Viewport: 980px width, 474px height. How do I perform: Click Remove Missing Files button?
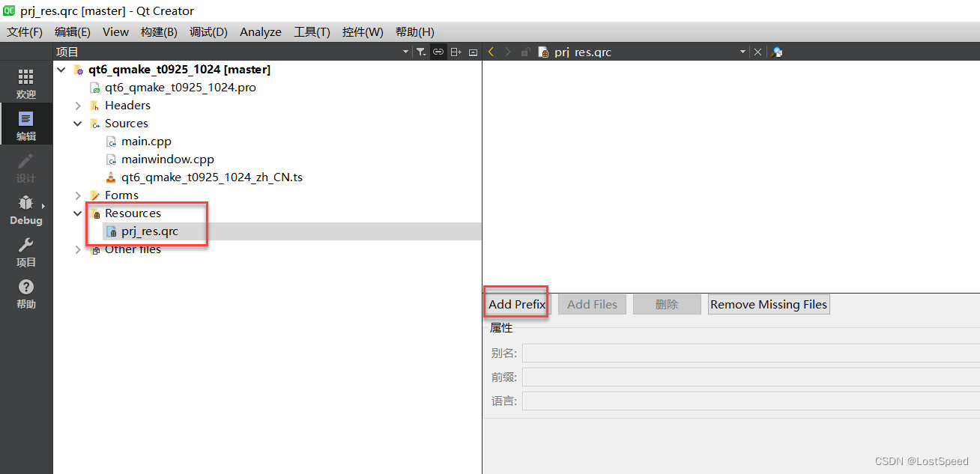pos(769,304)
